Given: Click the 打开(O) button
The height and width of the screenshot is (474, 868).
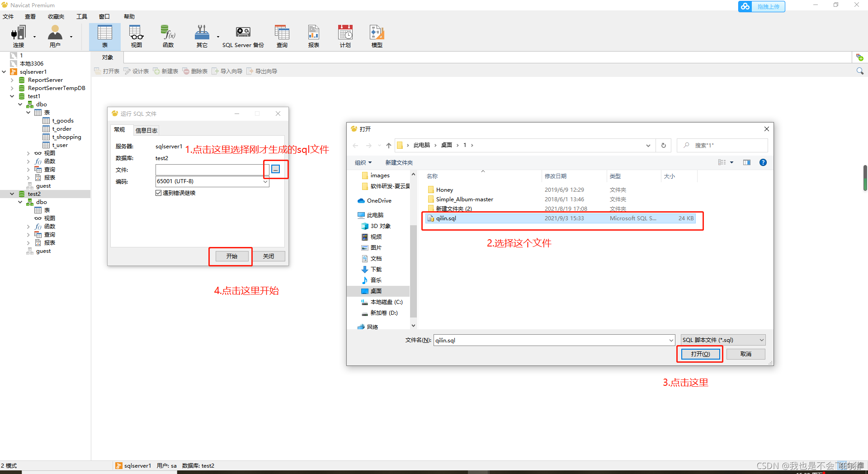Looking at the screenshot, I should (x=701, y=354).
